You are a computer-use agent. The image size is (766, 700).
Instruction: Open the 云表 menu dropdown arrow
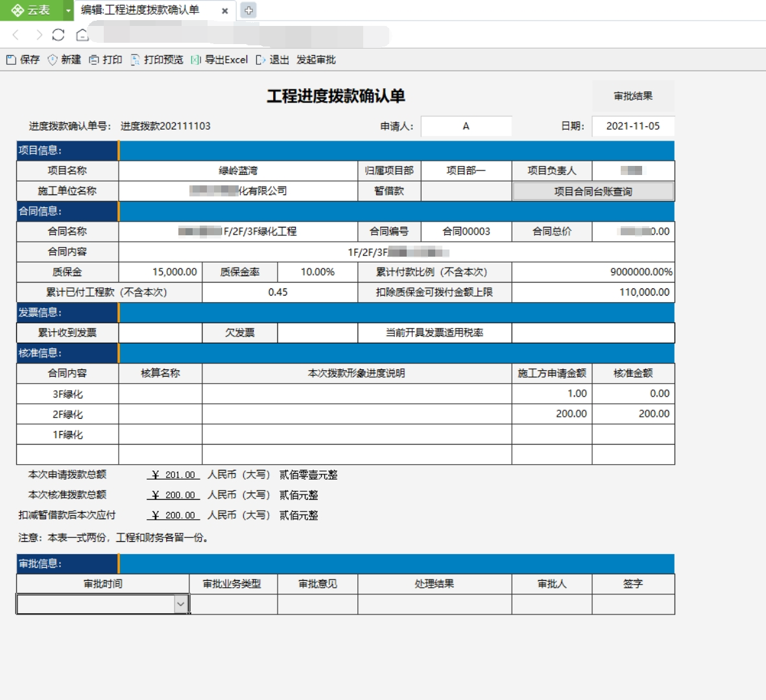(x=68, y=10)
